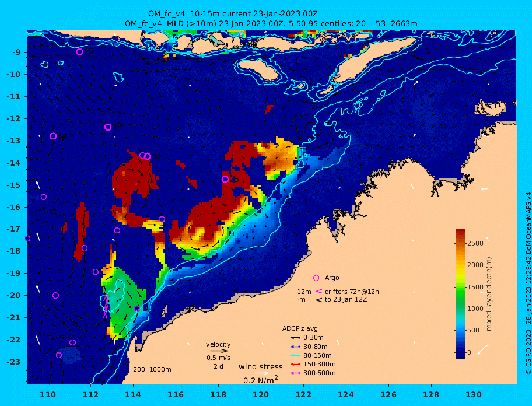
Task: Click the 'OM_fc_v4 10-15m current 23-Jan-2023 00Z' title
Action: tap(233, 14)
